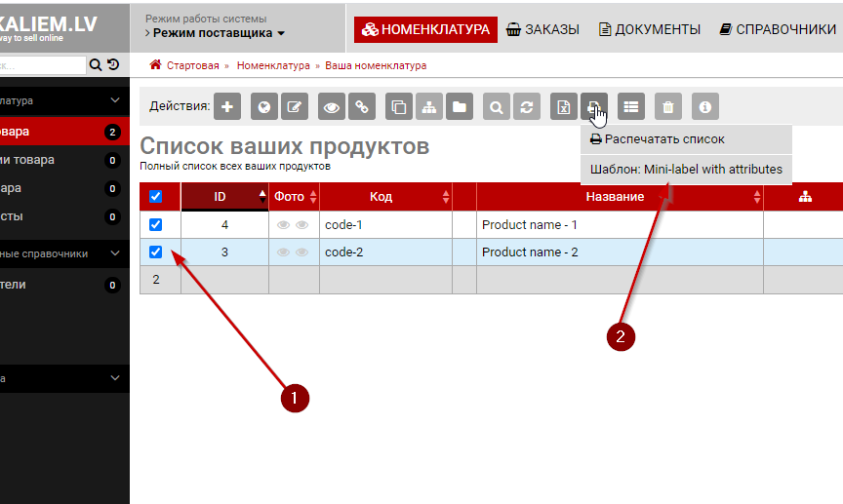Choose Распечатать список from the print menu

click(x=659, y=139)
